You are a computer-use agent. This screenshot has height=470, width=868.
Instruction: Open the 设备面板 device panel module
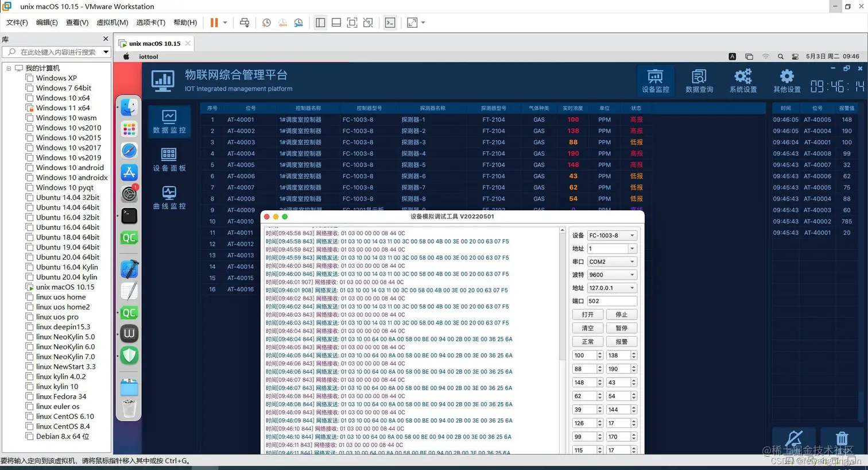[169, 160]
